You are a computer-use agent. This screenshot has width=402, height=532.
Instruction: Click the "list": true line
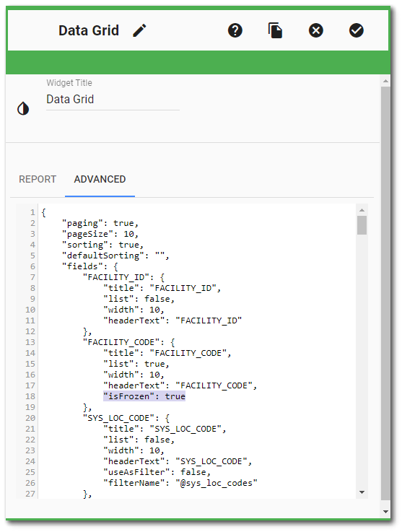pos(136,364)
